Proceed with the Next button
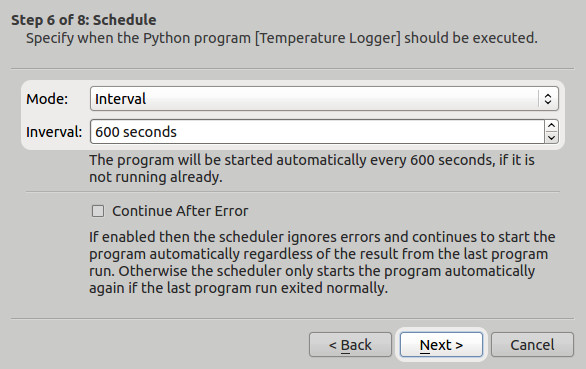Viewport: 586px width, 369px height. (441, 345)
